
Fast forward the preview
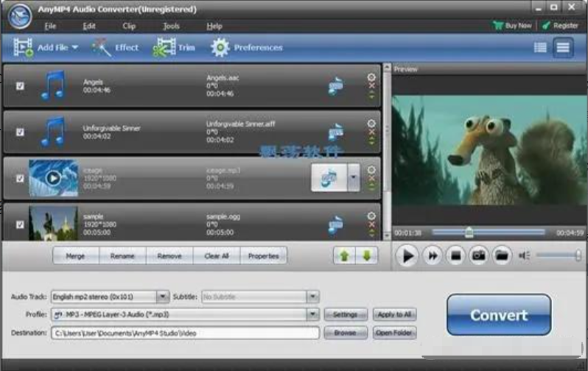point(433,256)
